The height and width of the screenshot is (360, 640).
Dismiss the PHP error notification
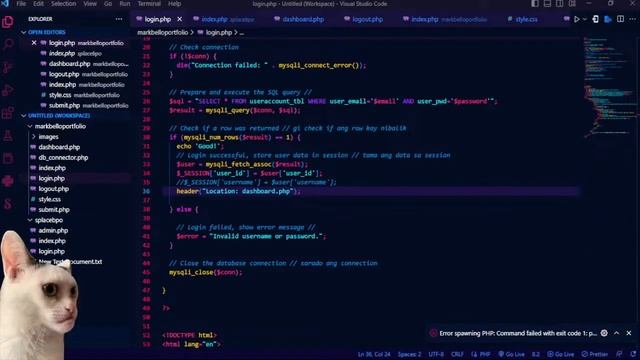(629, 333)
